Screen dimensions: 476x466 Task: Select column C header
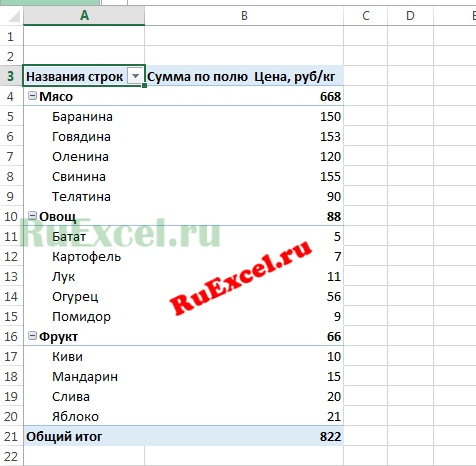pos(366,16)
